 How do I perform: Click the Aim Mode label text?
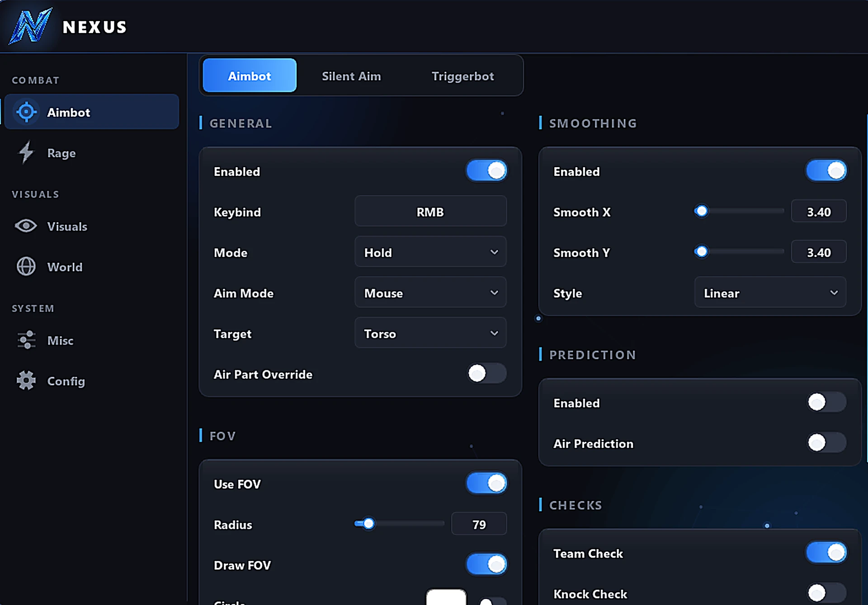[x=243, y=293]
